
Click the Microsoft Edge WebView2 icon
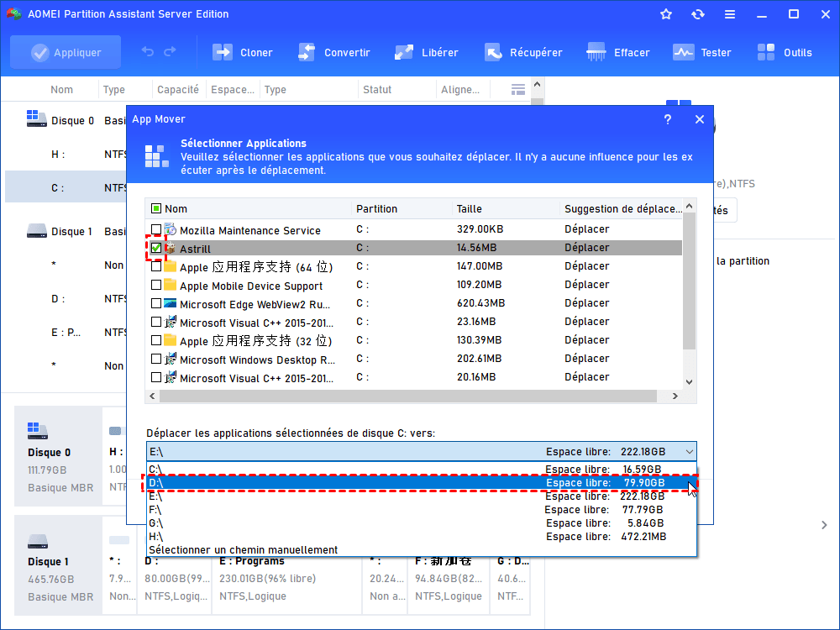pos(171,303)
